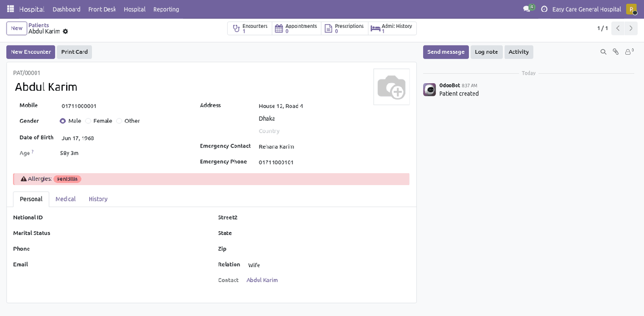
Task: Click the Activity button
Action: 519,52
